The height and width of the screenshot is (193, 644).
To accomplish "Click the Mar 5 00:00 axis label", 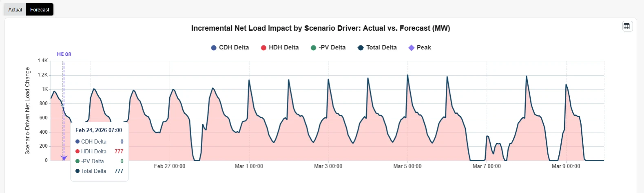I will 407,166.
